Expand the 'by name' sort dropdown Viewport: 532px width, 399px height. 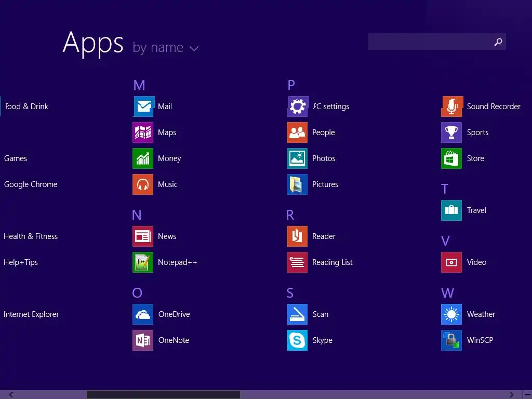[166, 47]
